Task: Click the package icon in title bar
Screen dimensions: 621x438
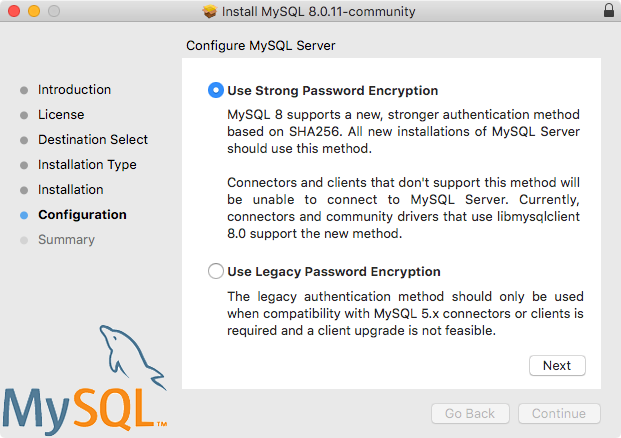Action: click(x=209, y=11)
